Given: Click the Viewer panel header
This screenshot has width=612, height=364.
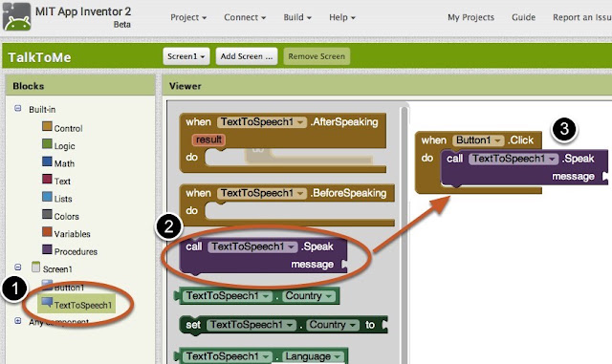Looking at the screenshot, I should click(x=386, y=86).
